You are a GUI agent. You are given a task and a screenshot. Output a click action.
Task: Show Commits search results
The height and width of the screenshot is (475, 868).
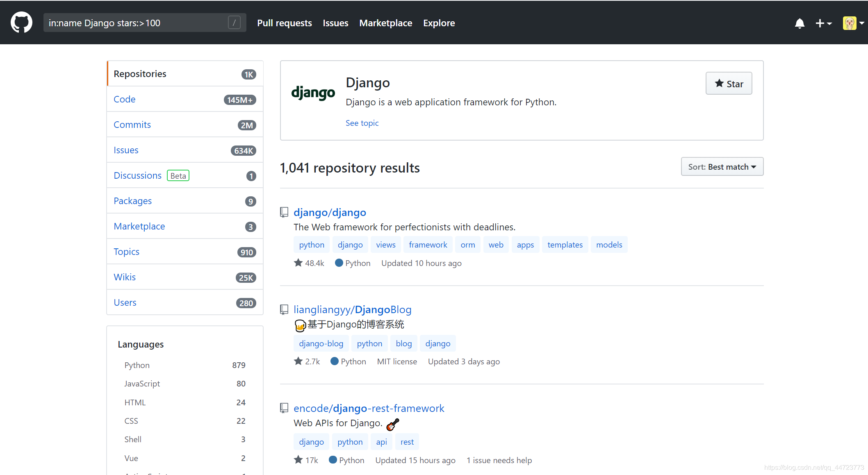(x=185, y=125)
